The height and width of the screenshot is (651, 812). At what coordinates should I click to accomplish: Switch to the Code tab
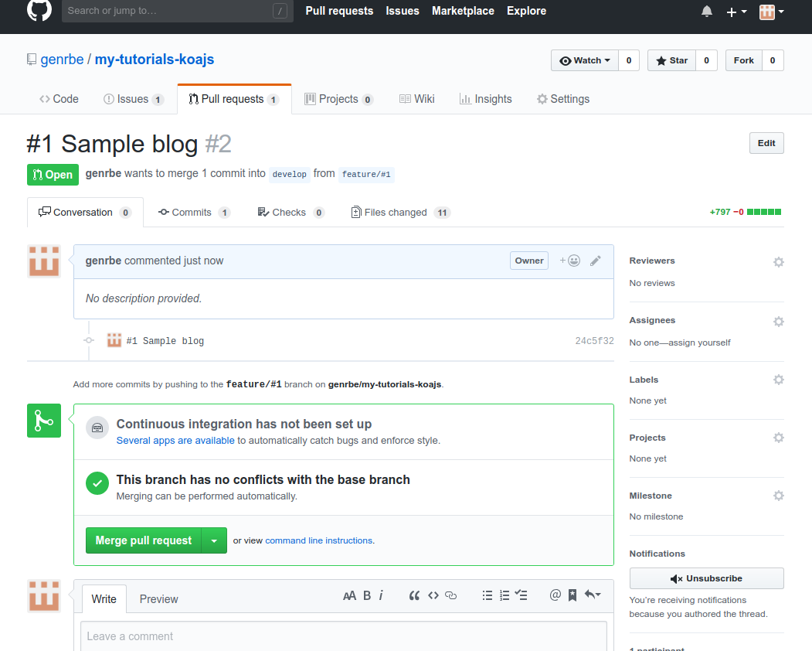pos(59,99)
